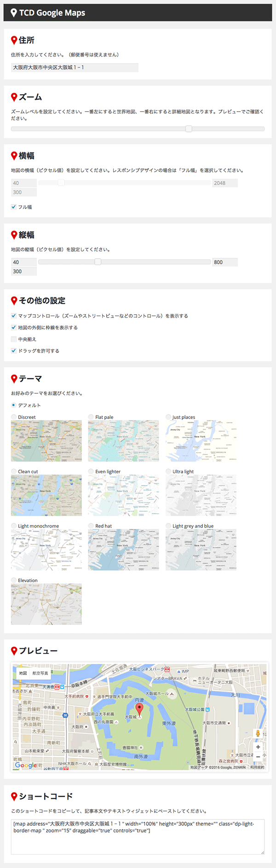
Task: Zoom out with the map minus button
Action: (258, 756)
